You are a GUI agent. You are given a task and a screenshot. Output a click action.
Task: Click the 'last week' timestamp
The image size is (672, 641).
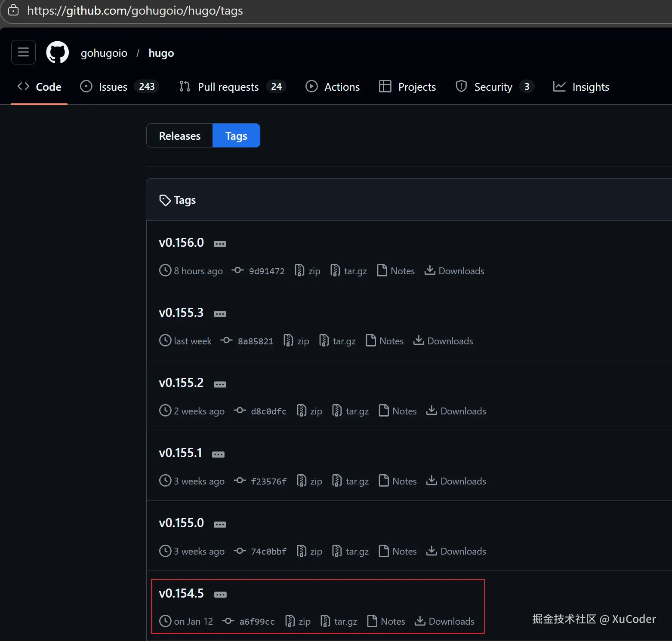click(x=193, y=341)
